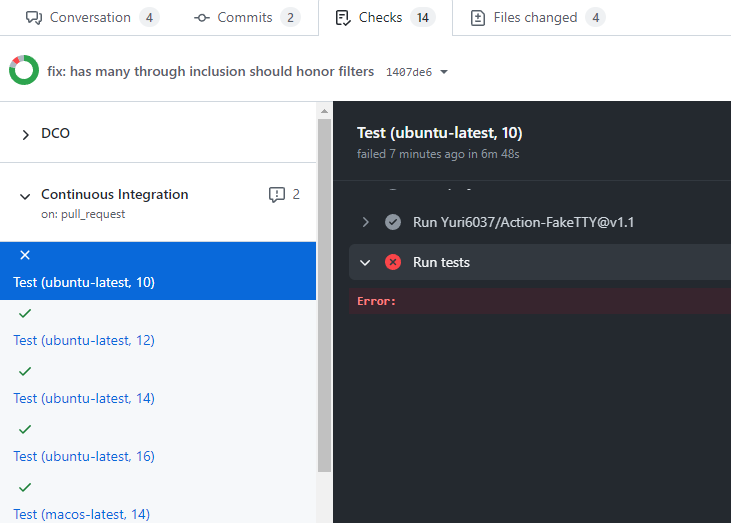Collapse the Continuous Integration group
731x523 pixels.
pos(25,196)
